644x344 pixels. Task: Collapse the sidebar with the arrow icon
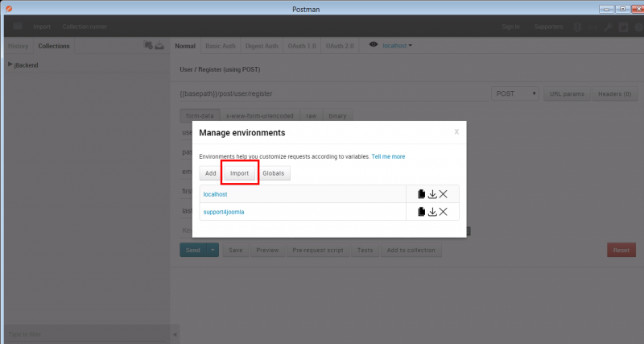(175, 334)
